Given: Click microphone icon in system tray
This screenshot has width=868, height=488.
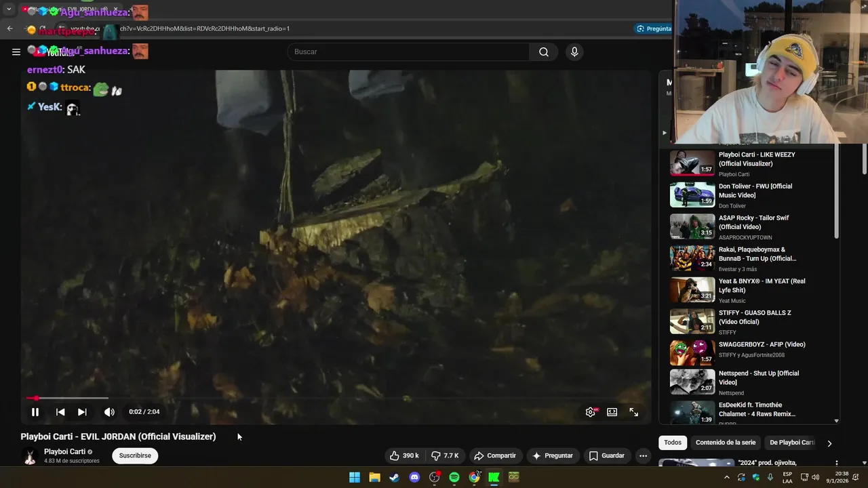Looking at the screenshot, I should click(770, 477).
